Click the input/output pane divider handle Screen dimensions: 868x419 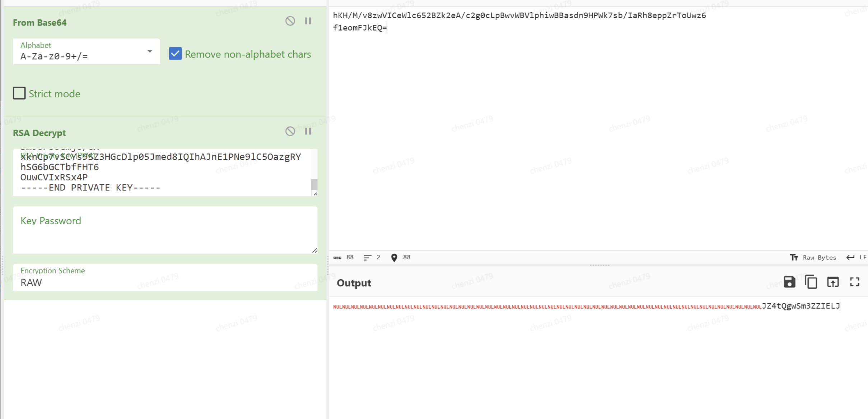[599, 265]
